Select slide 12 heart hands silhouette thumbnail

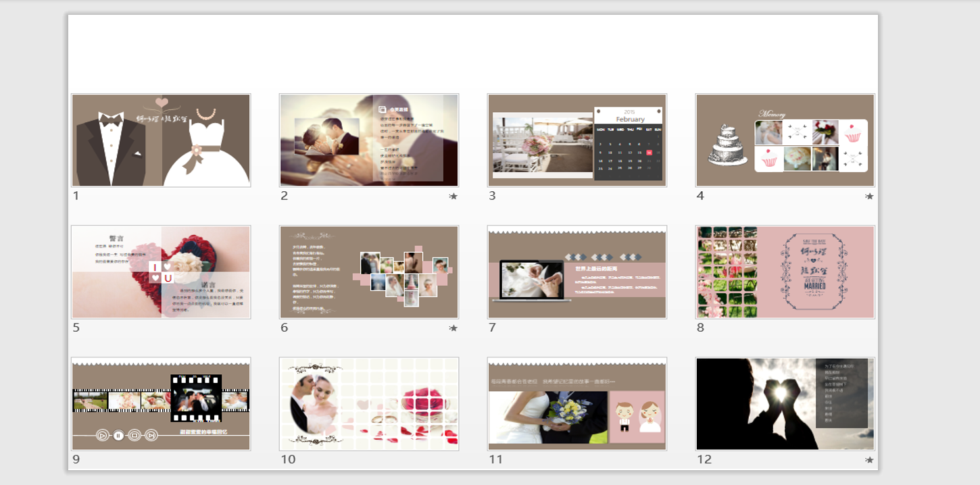[x=785, y=404]
